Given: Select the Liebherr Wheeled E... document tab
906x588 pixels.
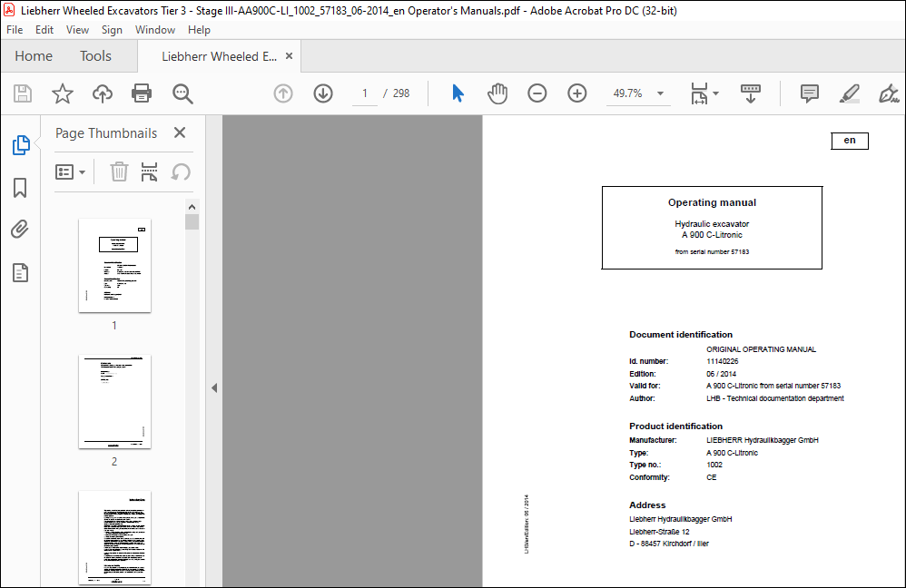Looking at the screenshot, I should [x=219, y=56].
